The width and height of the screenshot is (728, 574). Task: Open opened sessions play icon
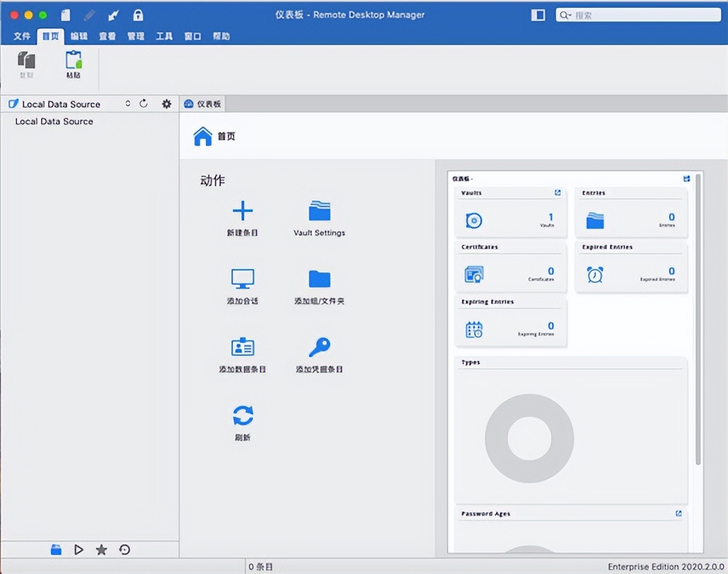[x=78, y=550]
